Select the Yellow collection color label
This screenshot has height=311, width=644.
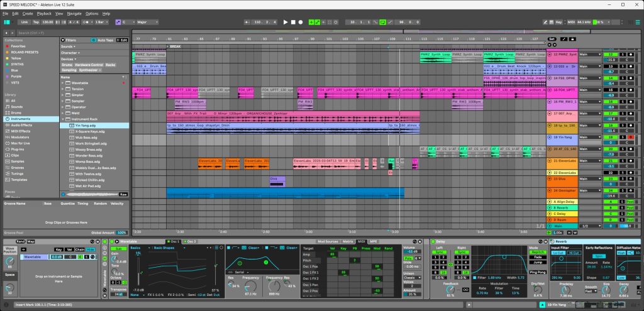coord(13,57)
